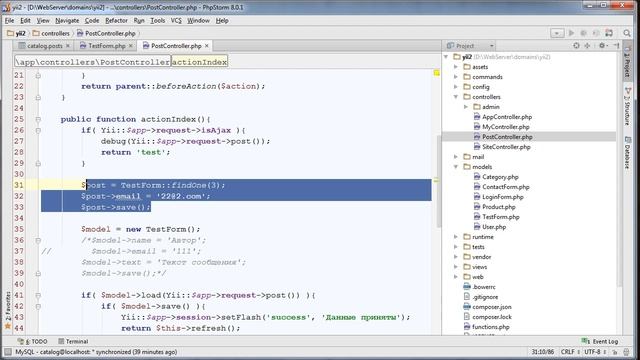The image size is (640, 360).
Task: Click the scroll from source target icon
Action: 576,46
